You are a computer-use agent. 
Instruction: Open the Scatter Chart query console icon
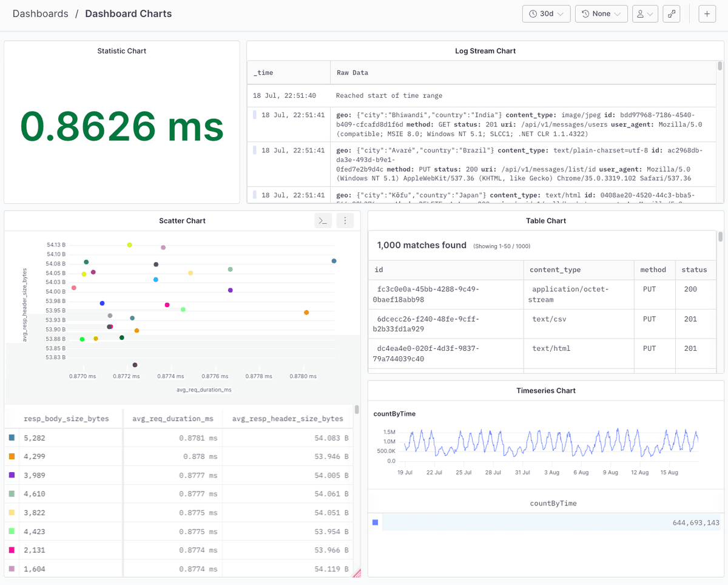(323, 220)
